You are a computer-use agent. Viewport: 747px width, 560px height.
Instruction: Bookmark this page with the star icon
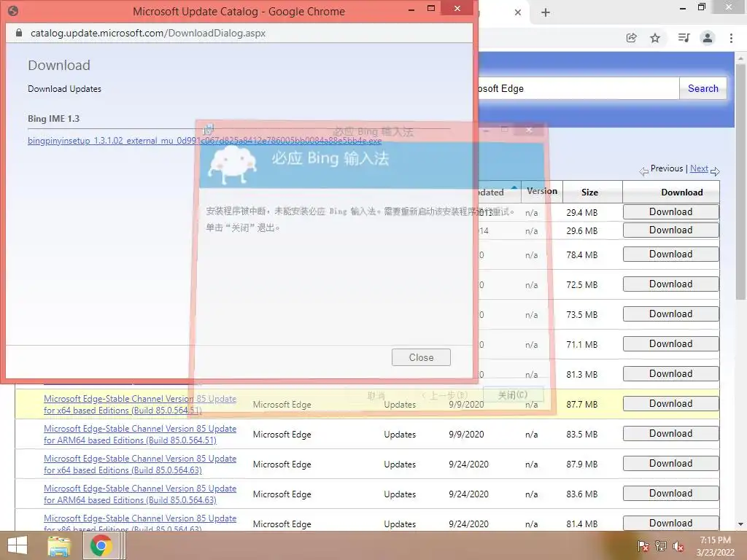[x=655, y=38]
